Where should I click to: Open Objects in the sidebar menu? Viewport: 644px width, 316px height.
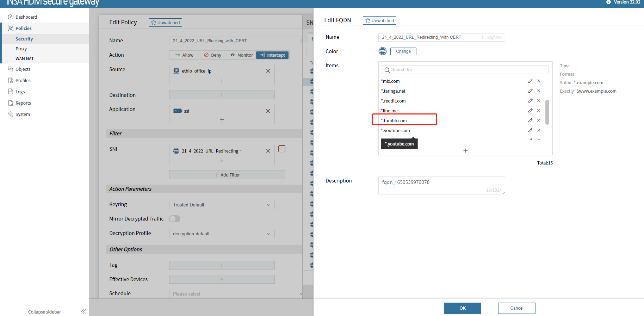point(23,69)
